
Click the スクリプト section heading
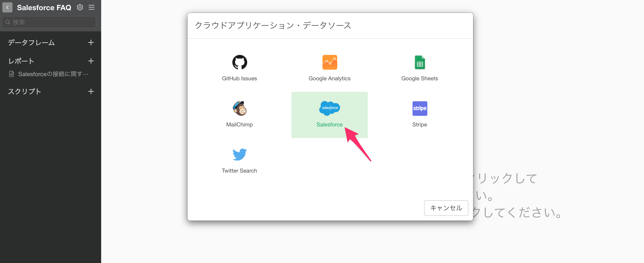click(x=24, y=91)
